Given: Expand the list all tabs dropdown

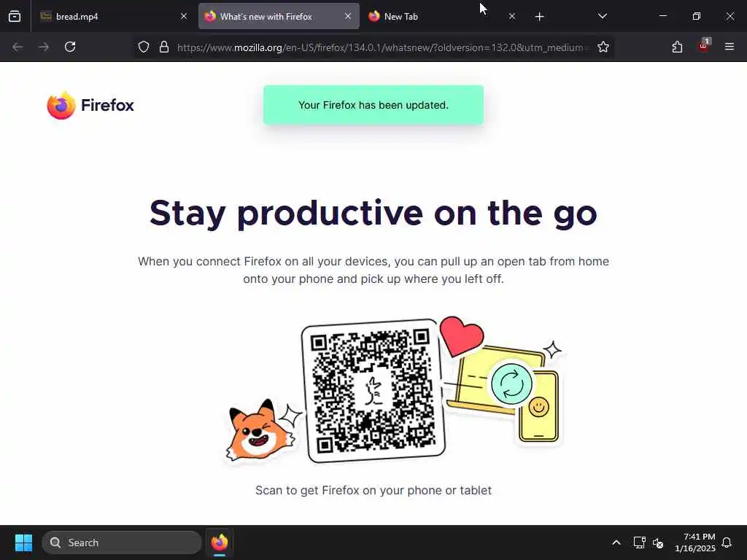Looking at the screenshot, I should coord(602,16).
